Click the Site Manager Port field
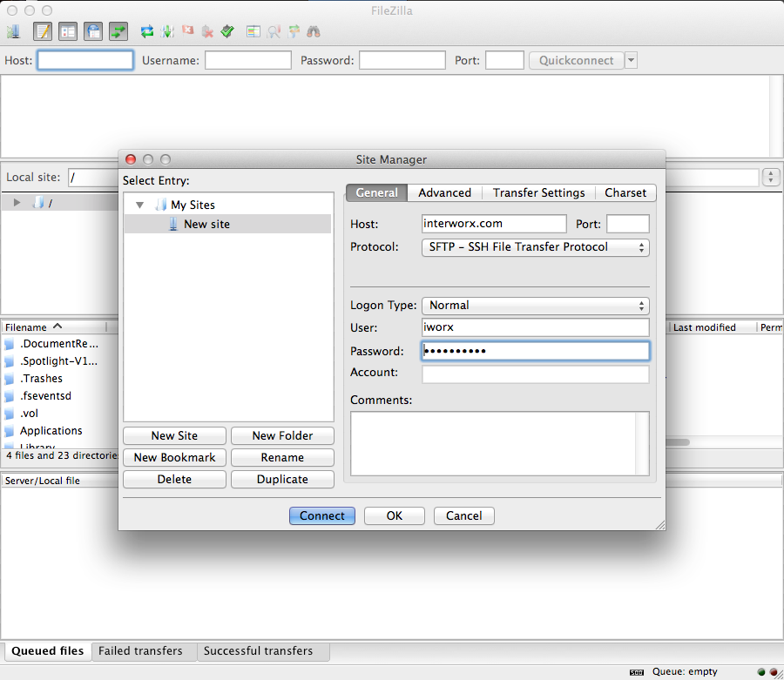Screen dimensions: 784x680 click(628, 224)
